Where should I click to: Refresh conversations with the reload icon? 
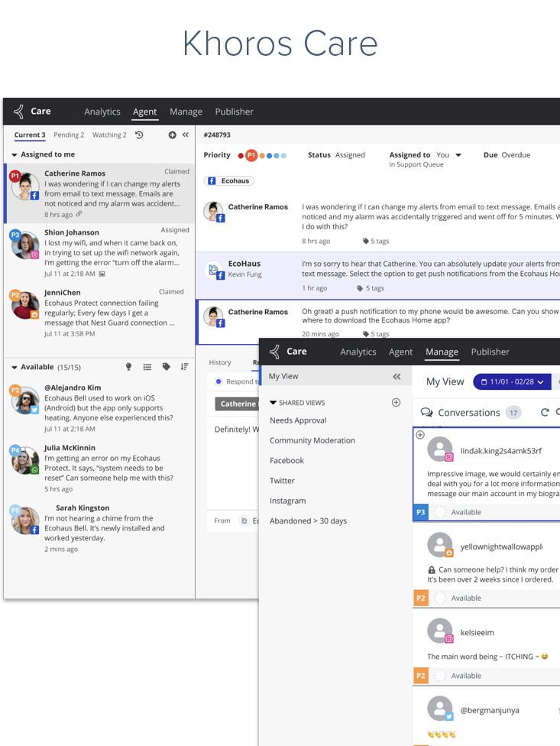[545, 413]
